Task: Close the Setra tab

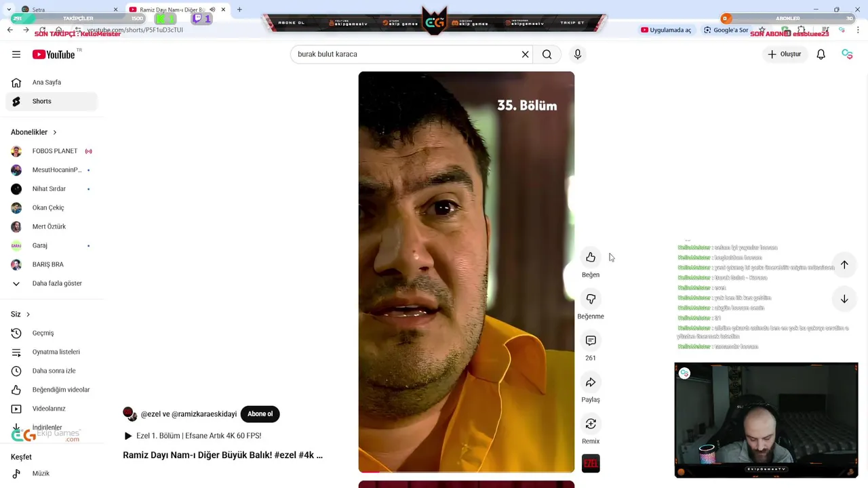Action: [x=115, y=9]
